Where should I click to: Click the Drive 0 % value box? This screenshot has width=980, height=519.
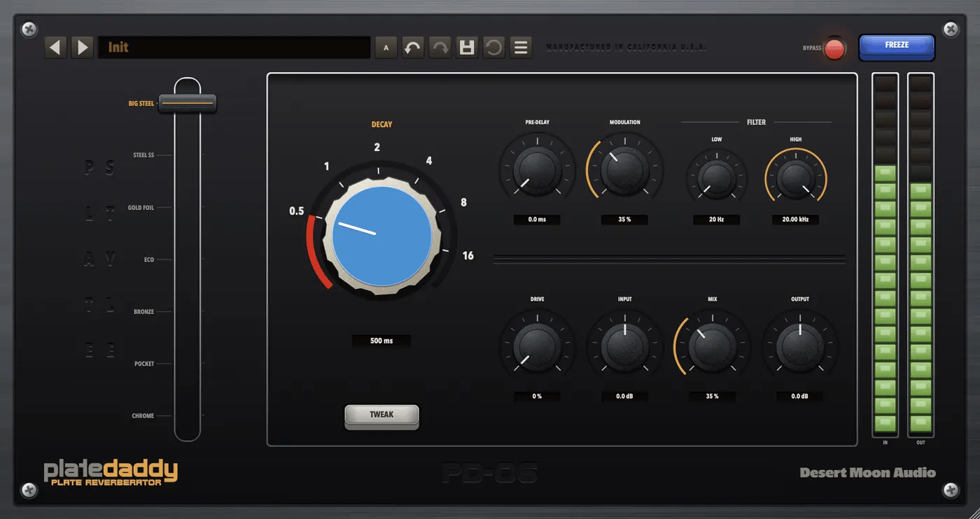point(537,397)
